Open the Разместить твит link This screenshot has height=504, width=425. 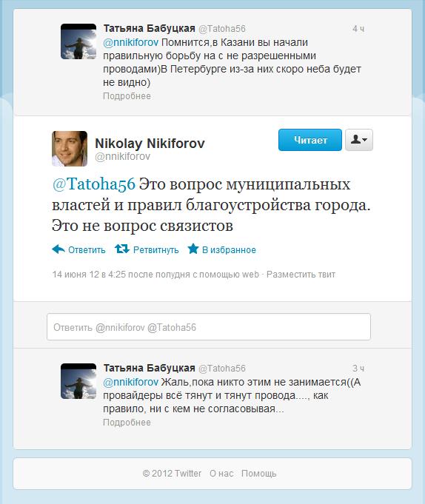pyautogui.click(x=301, y=275)
